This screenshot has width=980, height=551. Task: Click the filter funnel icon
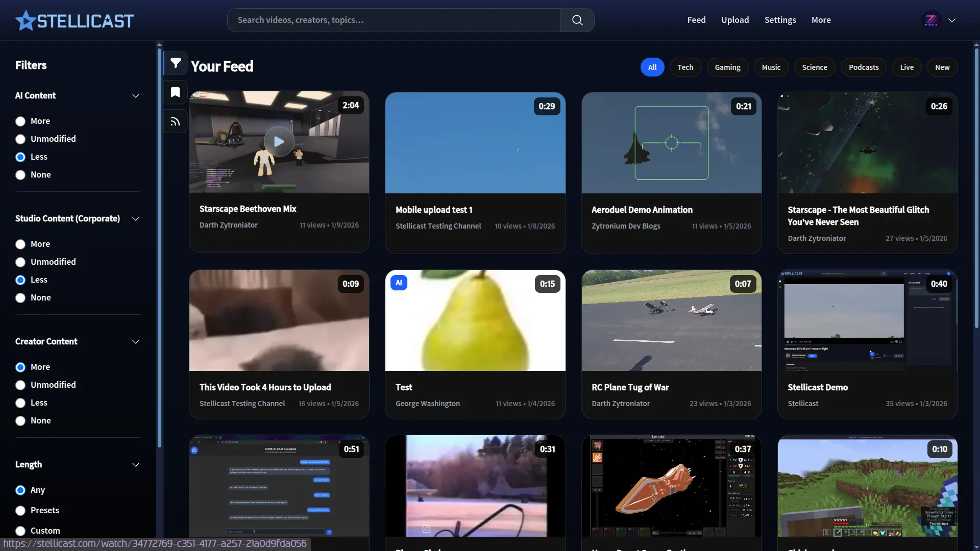[x=176, y=63]
